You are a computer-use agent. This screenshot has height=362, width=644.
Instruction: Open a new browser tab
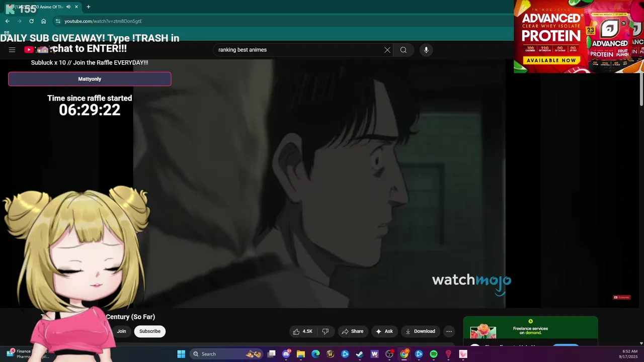tap(89, 7)
